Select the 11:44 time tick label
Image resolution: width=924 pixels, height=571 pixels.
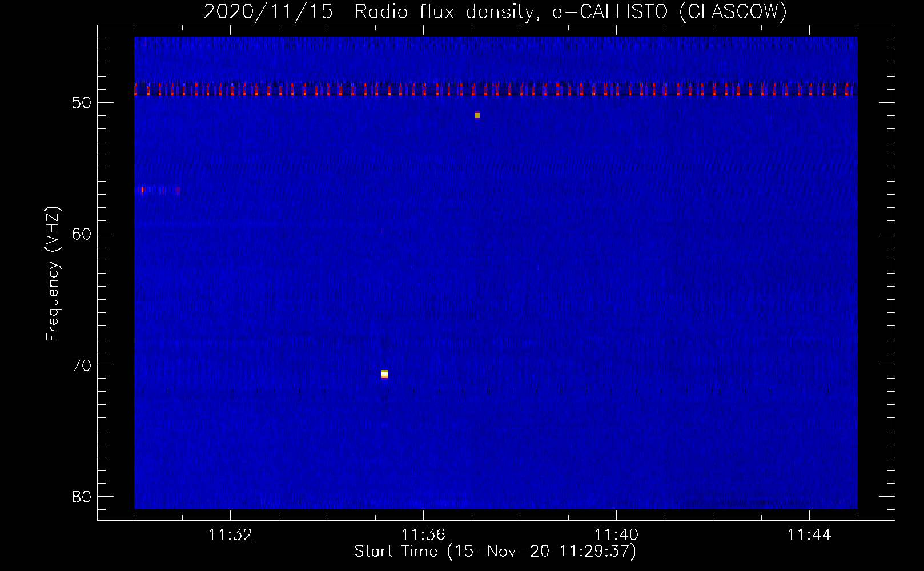pos(809,535)
